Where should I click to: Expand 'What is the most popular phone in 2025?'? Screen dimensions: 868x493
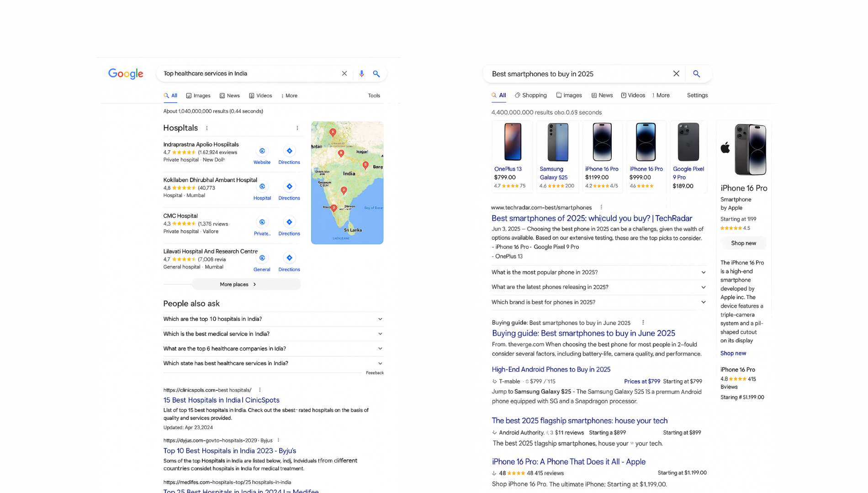(599, 273)
